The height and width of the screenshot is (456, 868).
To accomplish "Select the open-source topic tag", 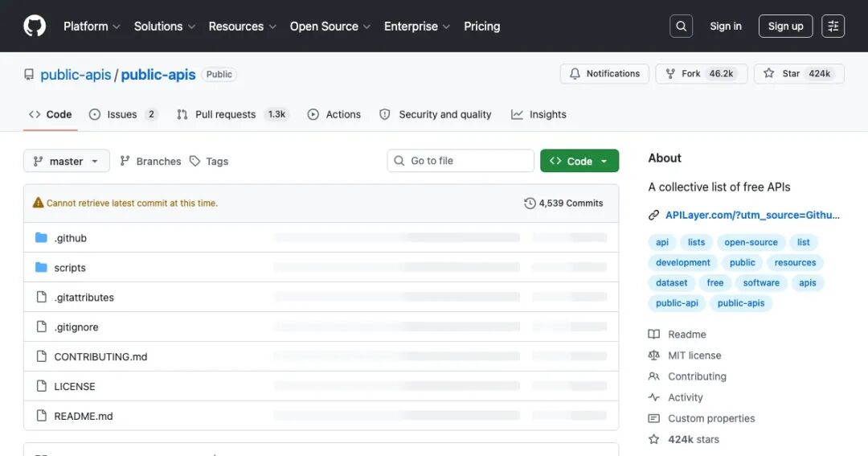I will coord(751,242).
